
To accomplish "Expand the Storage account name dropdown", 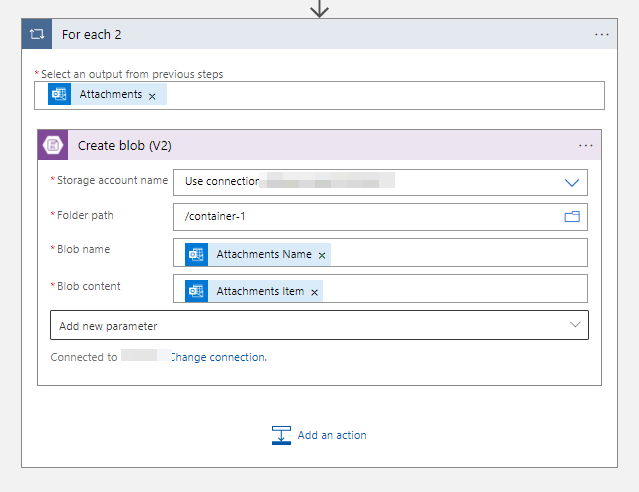I will pyautogui.click(x=572, y=182).
